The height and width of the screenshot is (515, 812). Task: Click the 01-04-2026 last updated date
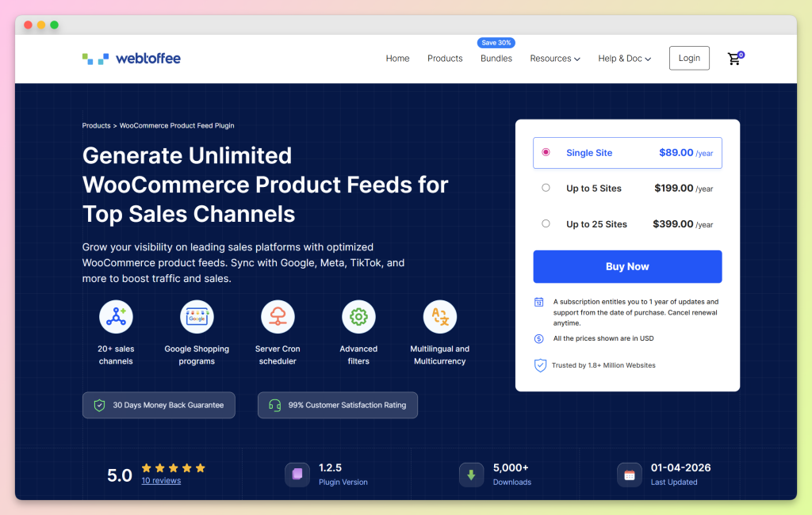[680, 468]
